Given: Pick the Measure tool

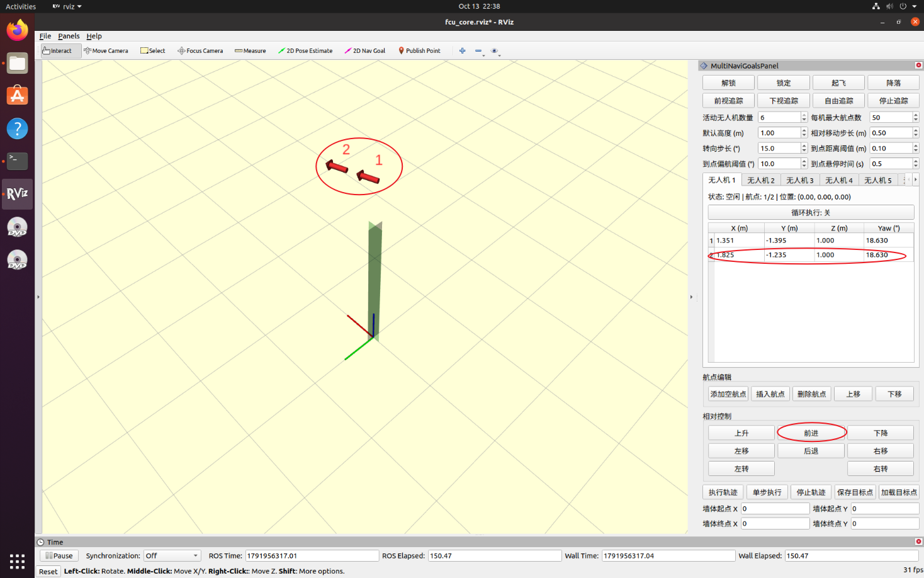Looking at the screenshot, I should pyautogui.click(x=251, y=51).
